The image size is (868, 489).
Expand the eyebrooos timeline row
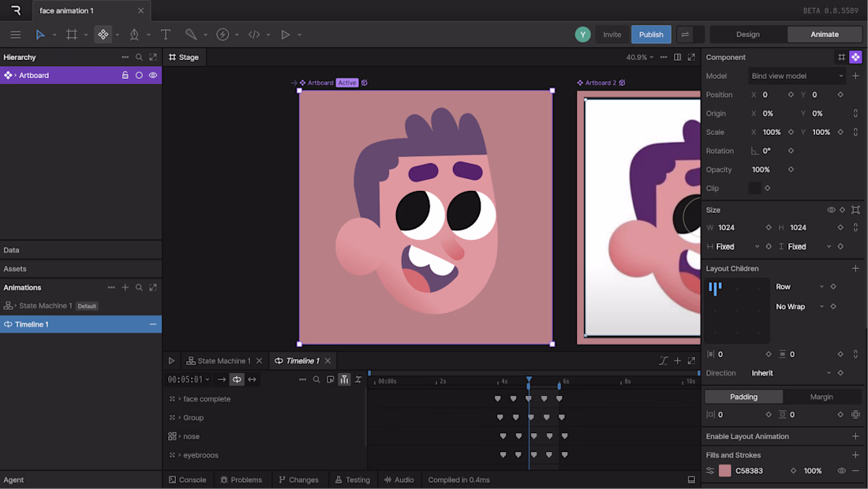tap(179, 455)
